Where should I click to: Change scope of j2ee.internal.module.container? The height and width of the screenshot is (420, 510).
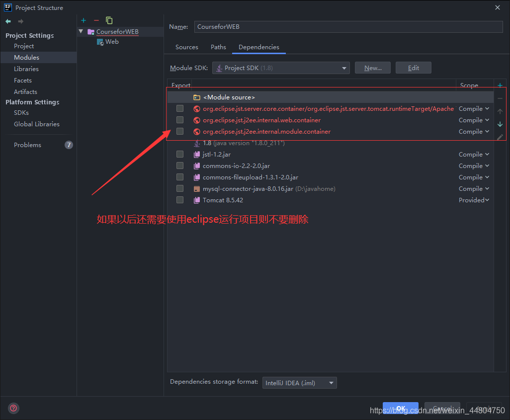(x=474, y=131)
